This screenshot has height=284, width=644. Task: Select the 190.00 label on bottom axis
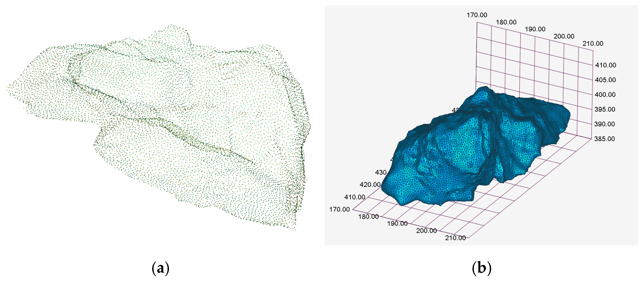(x=397, y=223)
